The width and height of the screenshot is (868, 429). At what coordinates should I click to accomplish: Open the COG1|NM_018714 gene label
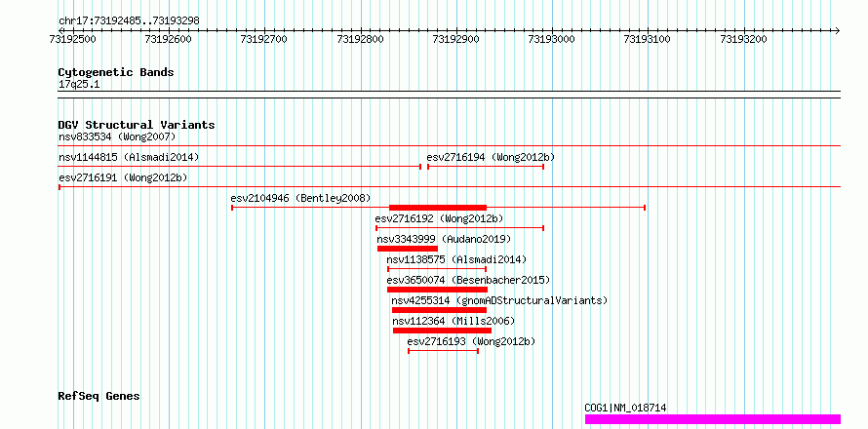625,408
